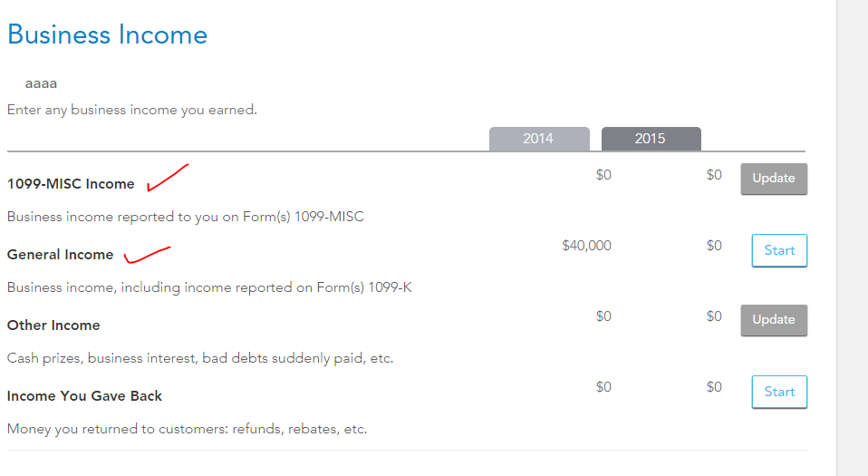Click the business name aaaa
Viewport: 868px width, 476px height.
(x=41, y=83)
